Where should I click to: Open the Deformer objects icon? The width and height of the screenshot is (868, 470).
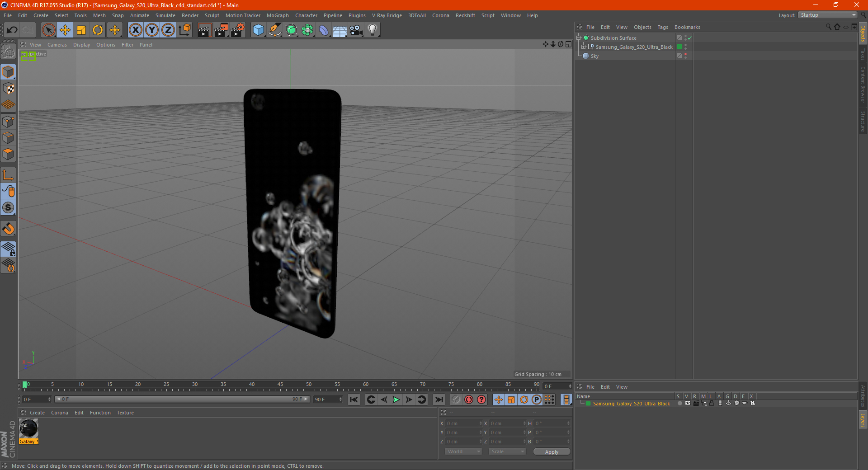pyautogui.click(x=324, y=30)
